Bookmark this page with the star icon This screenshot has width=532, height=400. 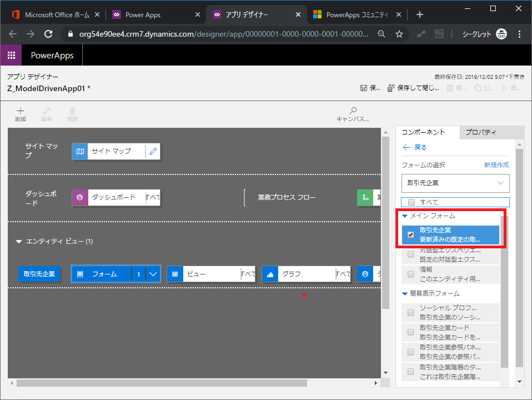point(399,34)
